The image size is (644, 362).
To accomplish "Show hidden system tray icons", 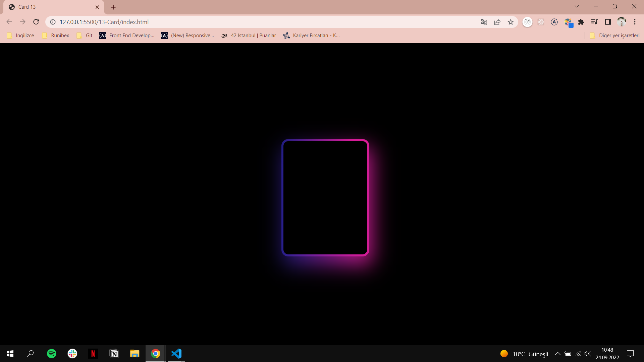I will (557, 354).
